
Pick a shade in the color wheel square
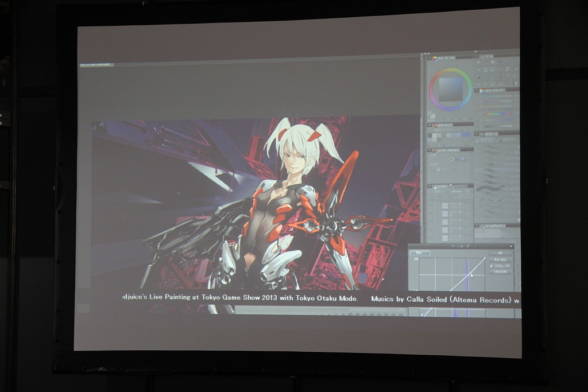pyautogui.click(x=450, y=89)
